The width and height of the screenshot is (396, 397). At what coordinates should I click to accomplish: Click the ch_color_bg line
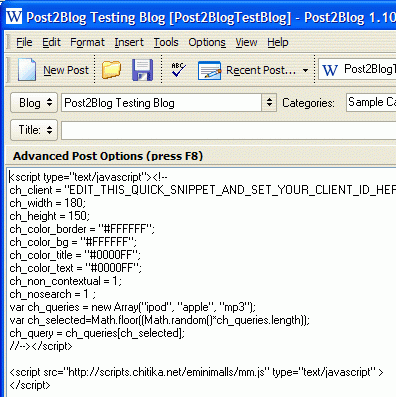coord(73,242)
